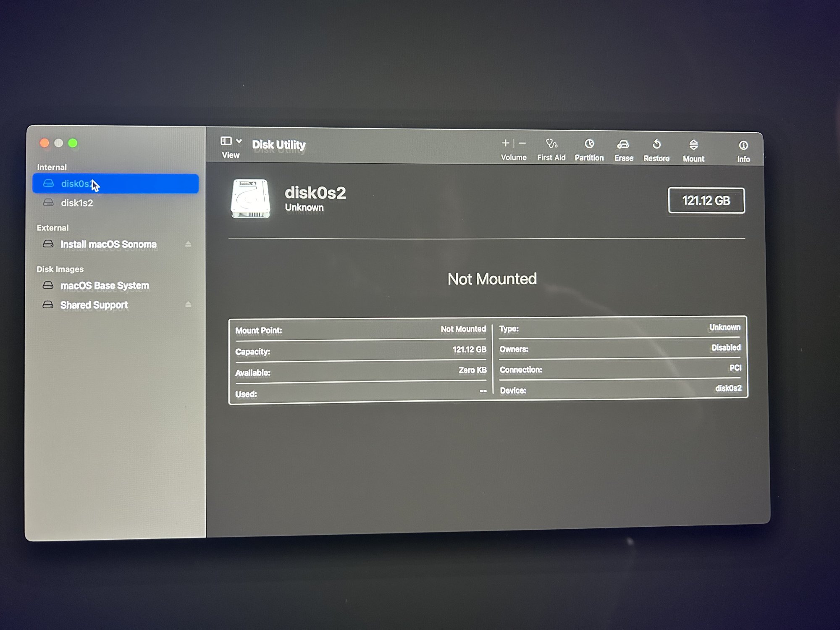Click the First Aid stethoscope icon
Image resolution: width=840 pixels, height=630 pixels.
pyautogui.click(x=551, y=144)
